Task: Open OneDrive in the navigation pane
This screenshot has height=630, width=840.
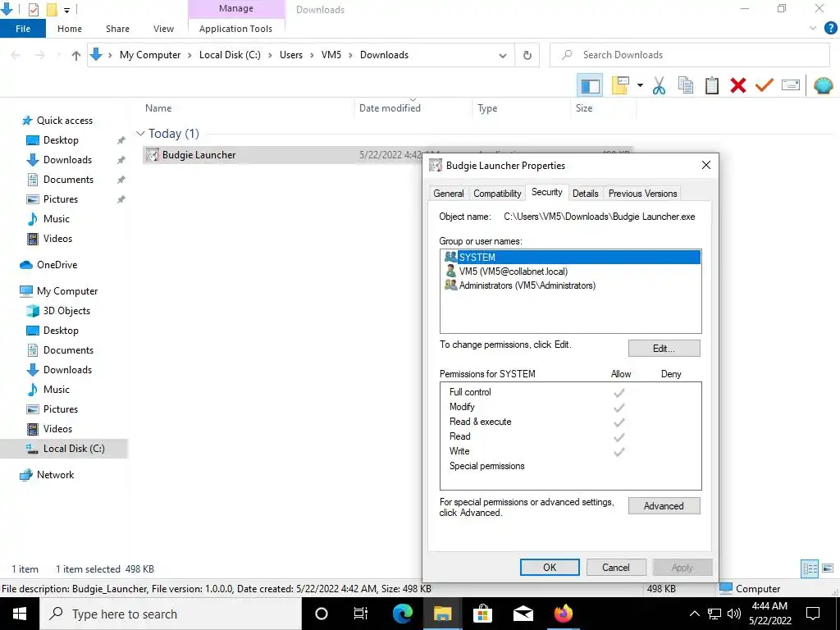Action: pos(57,265)
